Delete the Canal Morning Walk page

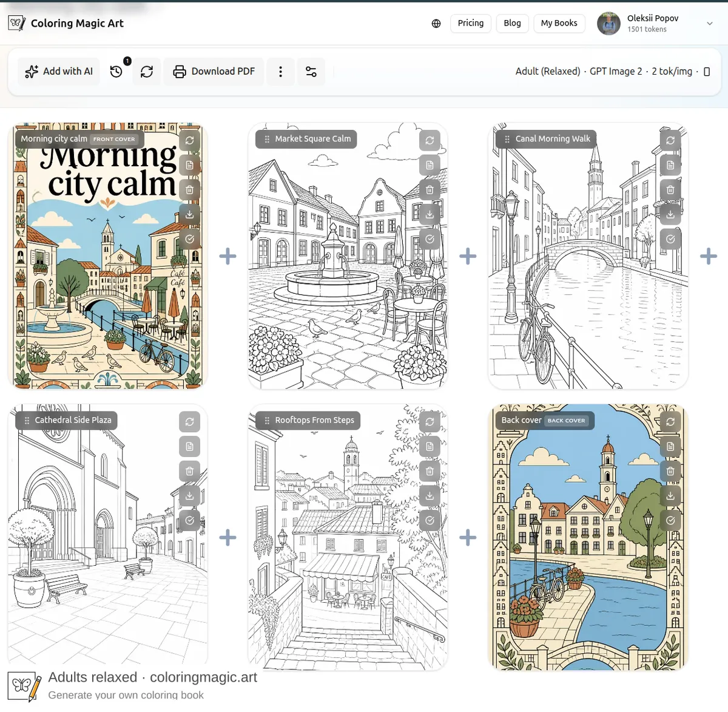(x=670, y=190)
